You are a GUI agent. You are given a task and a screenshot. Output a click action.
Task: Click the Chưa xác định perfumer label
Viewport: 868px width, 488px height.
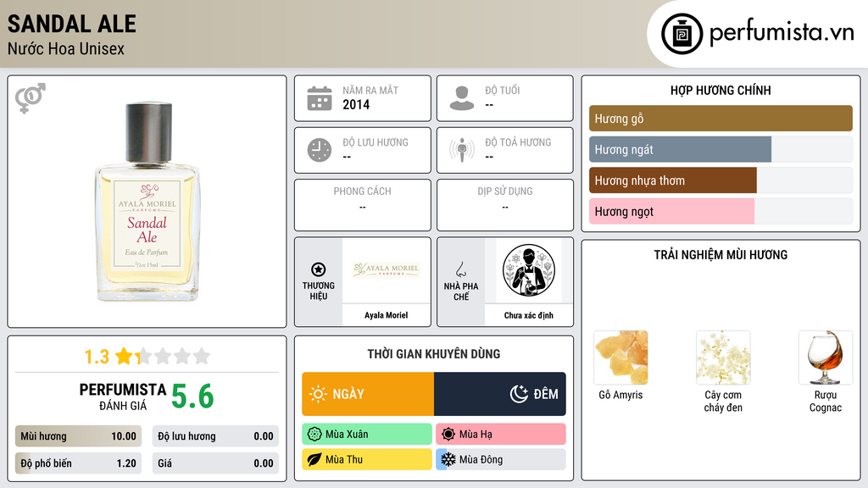pyautogui.click(x=528, y=315)
